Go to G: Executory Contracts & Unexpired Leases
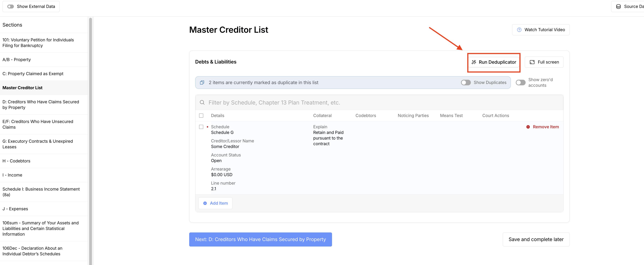Image resolution: width=644 pixels, height=265 pixels. 44,144
